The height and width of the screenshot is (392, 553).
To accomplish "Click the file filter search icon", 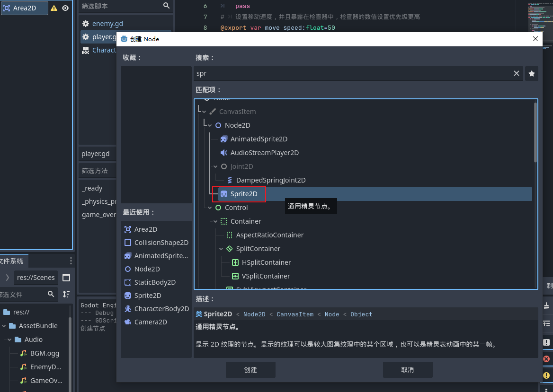I will (51, 294).
